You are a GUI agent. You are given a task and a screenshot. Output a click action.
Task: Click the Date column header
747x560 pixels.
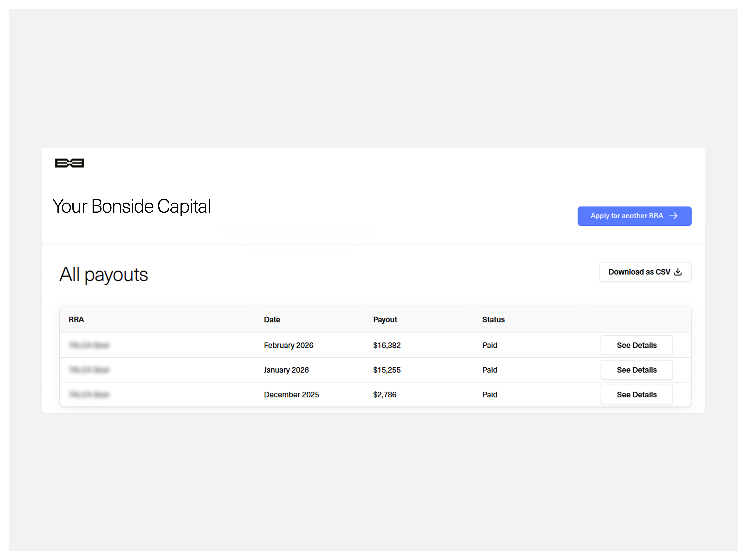pos(272,320)
